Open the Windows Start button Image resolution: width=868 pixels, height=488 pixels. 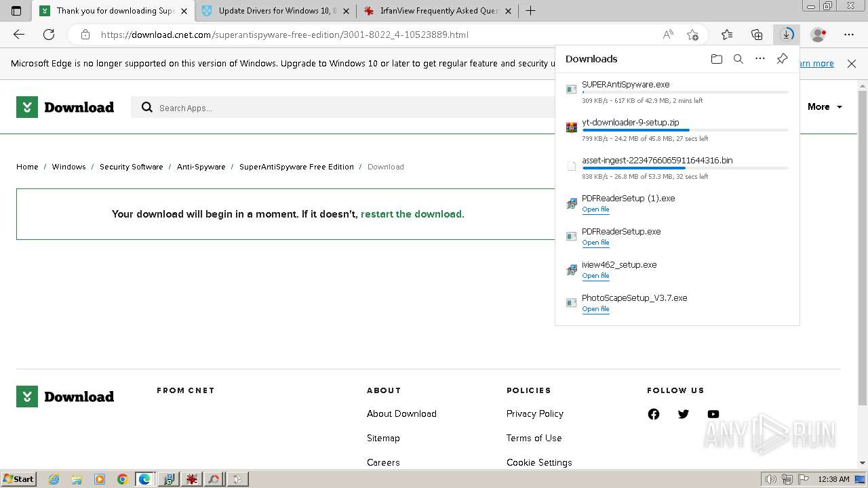[19, 479]
